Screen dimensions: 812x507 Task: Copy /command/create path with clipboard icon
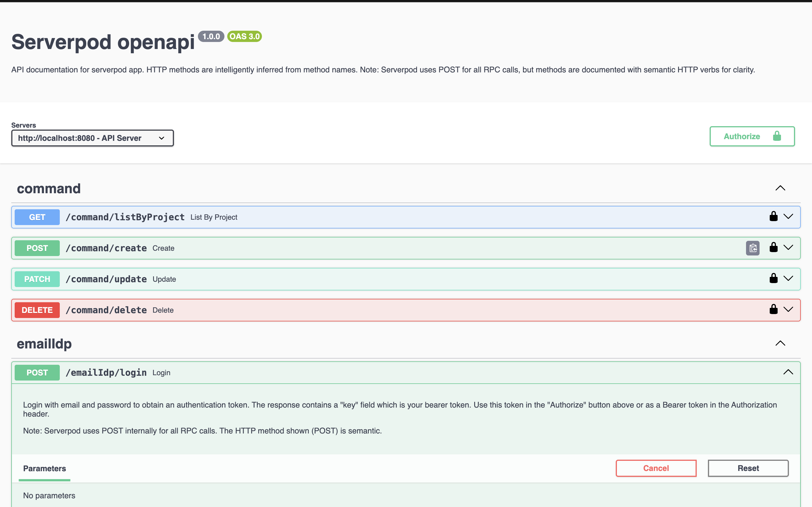(x=753, y=248)
